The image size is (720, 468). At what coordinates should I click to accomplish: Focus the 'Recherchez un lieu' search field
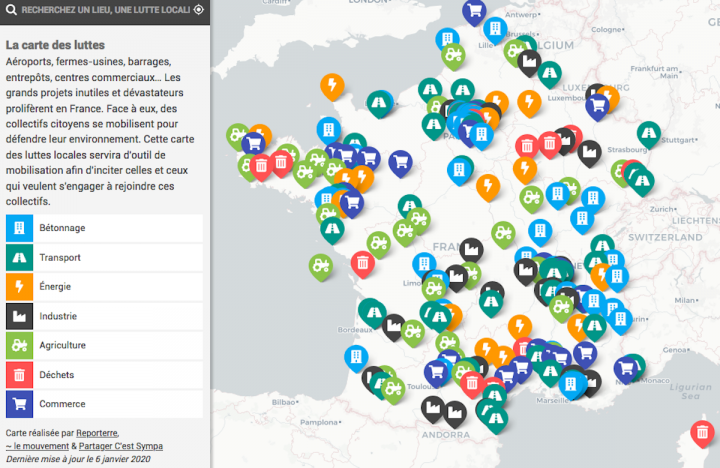click(100, 10)
